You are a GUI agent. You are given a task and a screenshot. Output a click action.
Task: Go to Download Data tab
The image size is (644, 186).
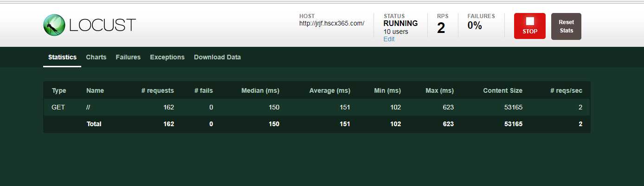point(217,57)
